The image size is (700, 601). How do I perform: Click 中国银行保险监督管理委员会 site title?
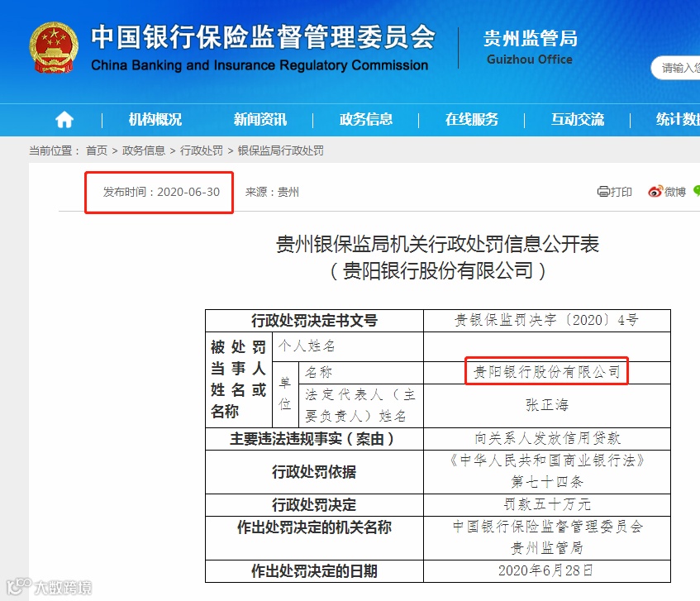point(263,37)
